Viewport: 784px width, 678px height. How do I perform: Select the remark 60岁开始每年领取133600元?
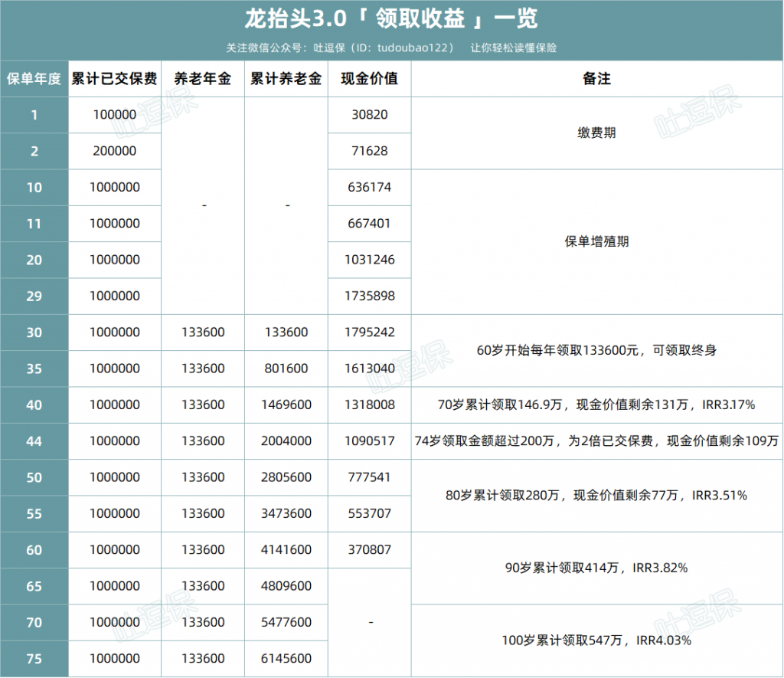point(596,350)
